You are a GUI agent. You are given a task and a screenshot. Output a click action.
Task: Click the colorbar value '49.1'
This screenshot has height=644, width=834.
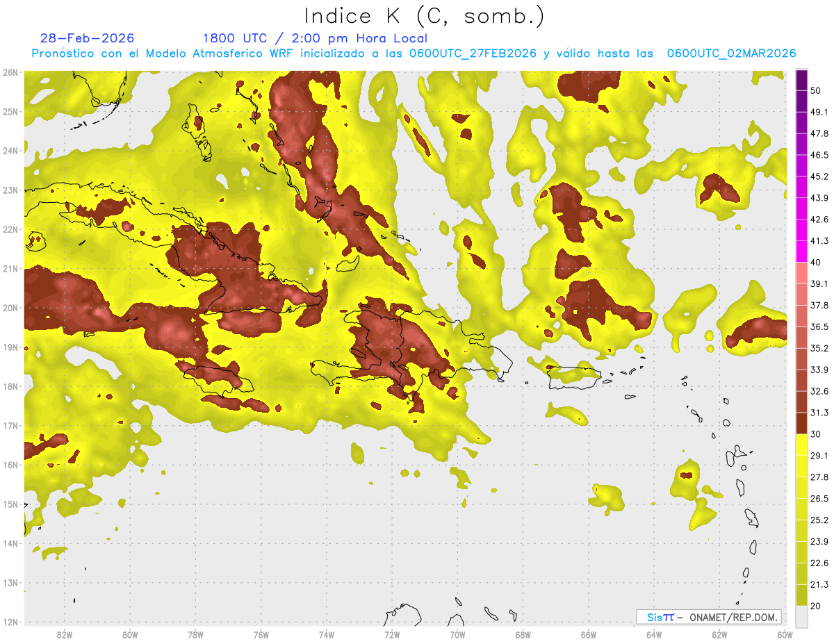(819, 113)
